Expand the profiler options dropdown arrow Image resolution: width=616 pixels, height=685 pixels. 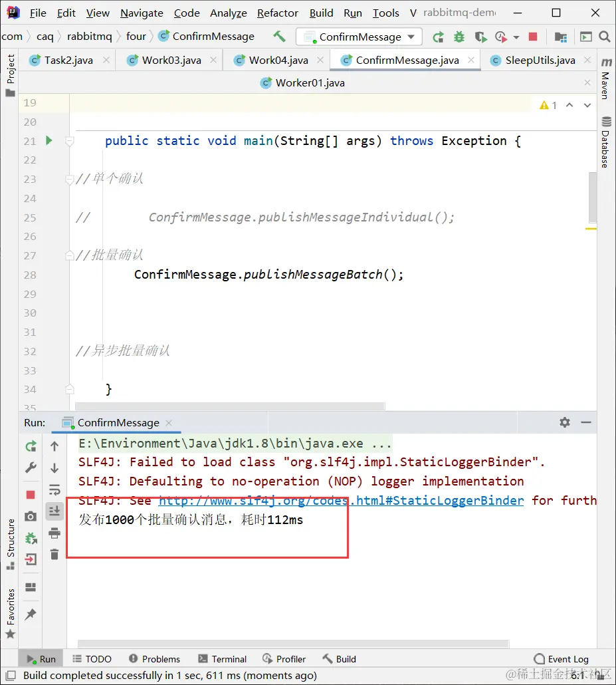point(516,37)
